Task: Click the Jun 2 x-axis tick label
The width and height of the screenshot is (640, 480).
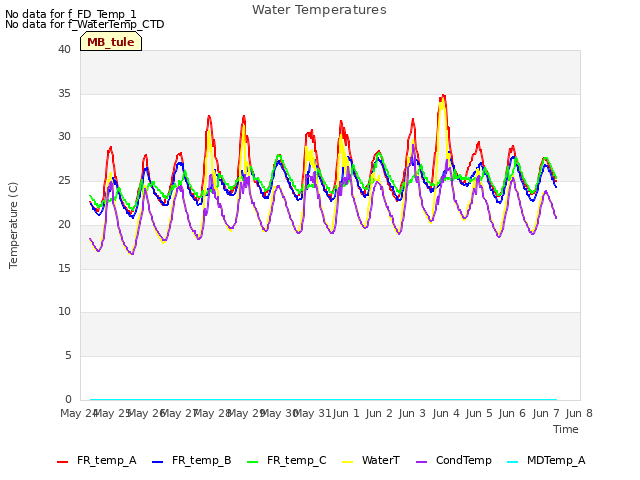Action: pyautogui.click(x=379, y=413)
